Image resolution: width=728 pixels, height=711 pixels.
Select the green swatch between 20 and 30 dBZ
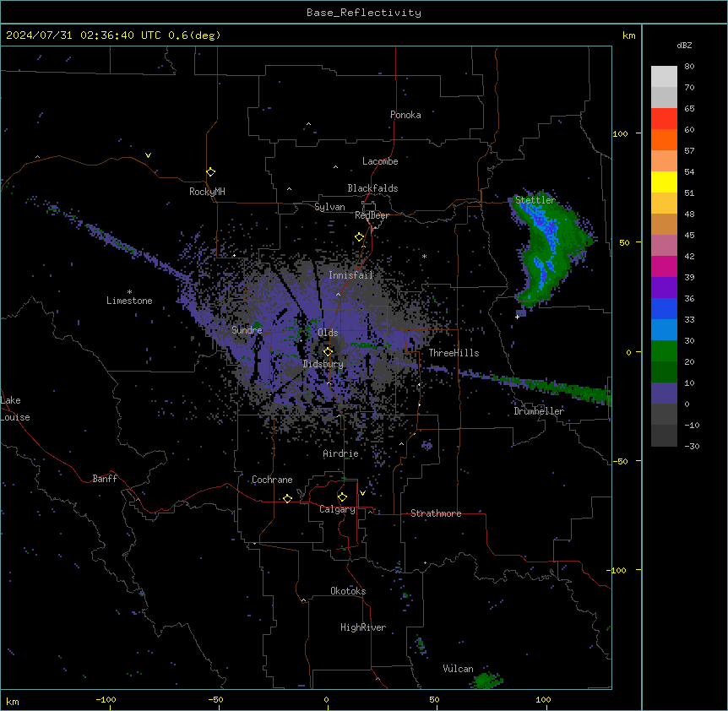[x=664, y=351]
